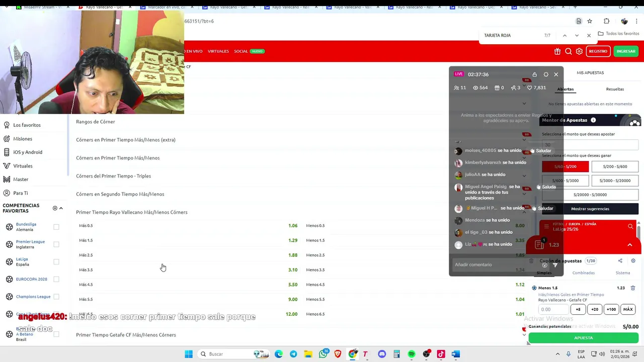The height and width of the screenshot is (362, 644).
Task: Switch to Abiertas bets tab
Action: [566, 89]
